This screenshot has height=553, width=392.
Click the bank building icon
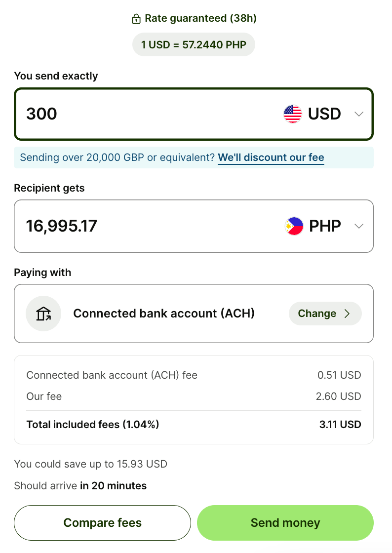pyautogui.click(x=43, y=314)
